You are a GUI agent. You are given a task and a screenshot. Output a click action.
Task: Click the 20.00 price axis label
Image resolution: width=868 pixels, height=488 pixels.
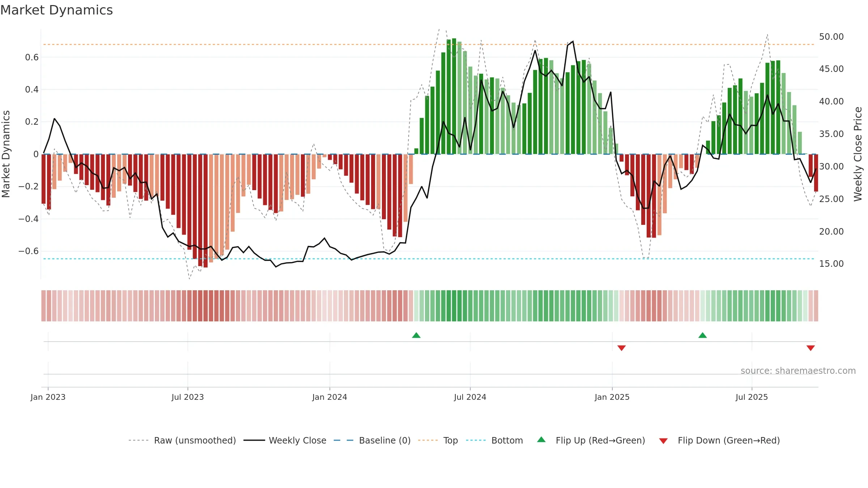tap(831, 232)
